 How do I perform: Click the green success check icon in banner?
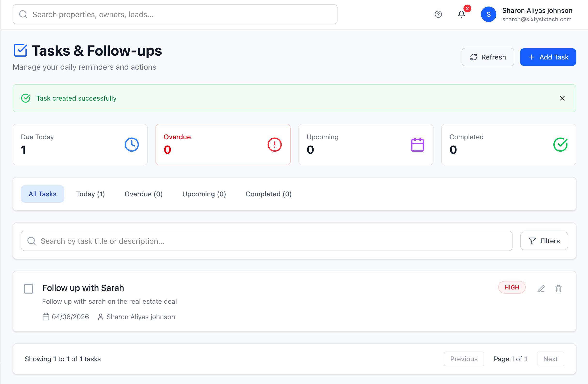[26, 98]
